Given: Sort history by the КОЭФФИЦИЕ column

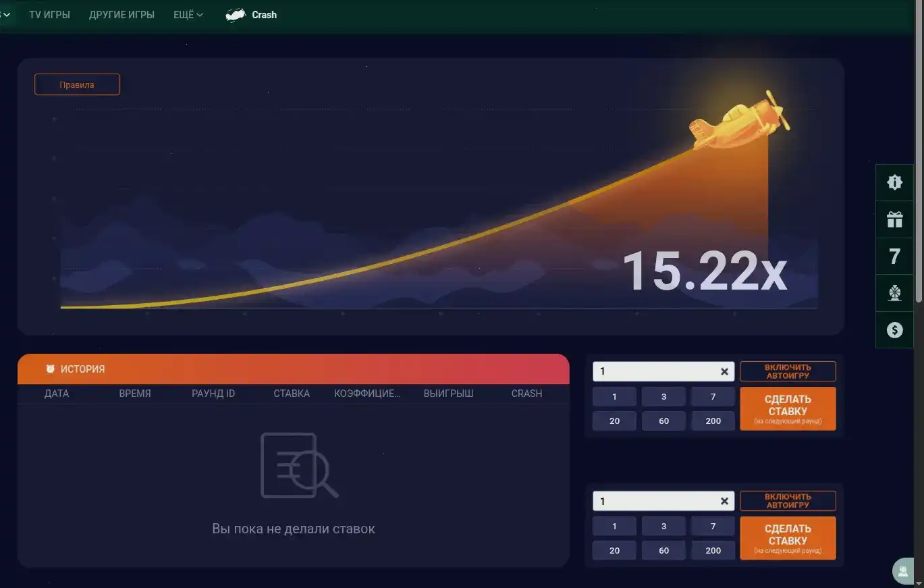Looking at the screenshot, I should pyautogui.click(x=366, y=394).
